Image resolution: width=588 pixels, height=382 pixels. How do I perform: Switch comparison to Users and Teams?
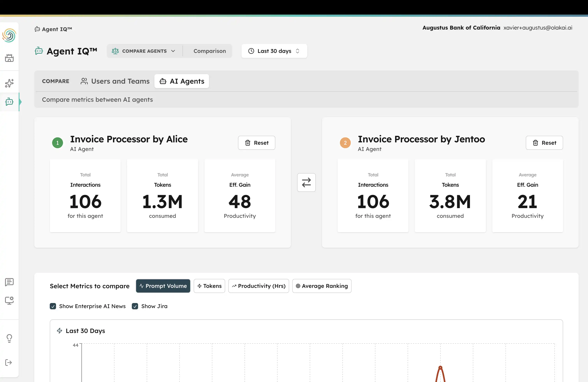115,81
